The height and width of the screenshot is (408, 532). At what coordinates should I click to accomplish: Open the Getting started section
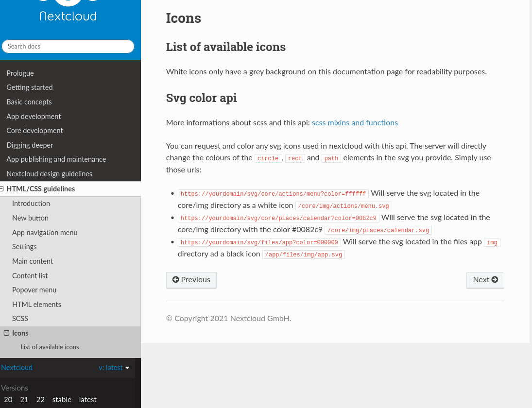[30, 87]
